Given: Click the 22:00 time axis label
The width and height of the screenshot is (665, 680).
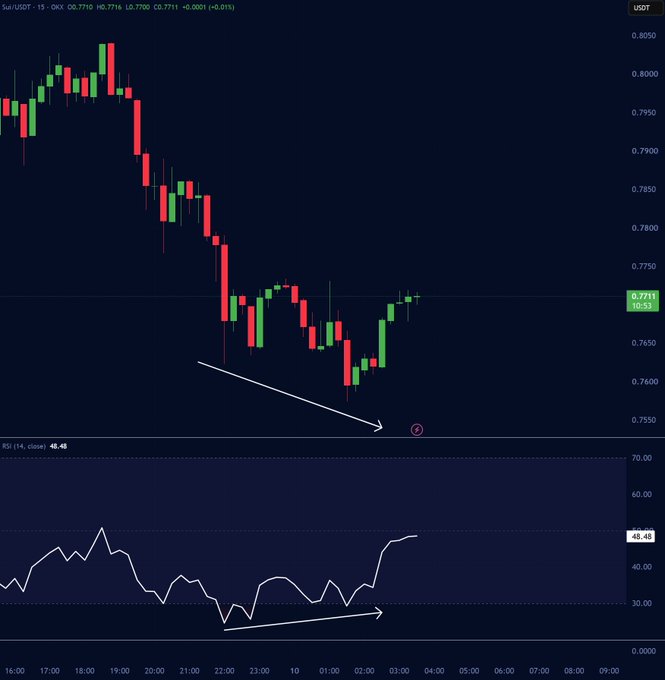Looking at the screenshot, I should (x=224, y=671).
